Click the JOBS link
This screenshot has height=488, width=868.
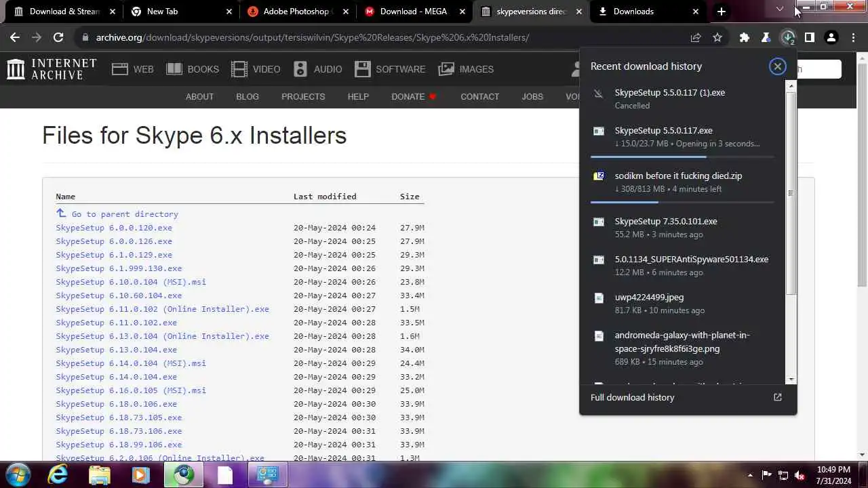pyautogui.click(x=532, y=97)
